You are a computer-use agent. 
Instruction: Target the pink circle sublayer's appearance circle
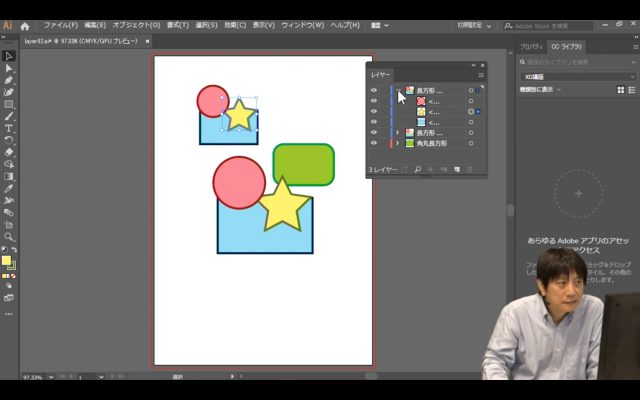[471, 101]
